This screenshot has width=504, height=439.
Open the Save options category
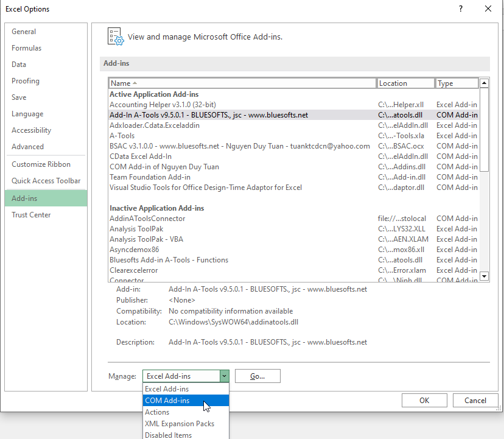(x=46, y=97)
